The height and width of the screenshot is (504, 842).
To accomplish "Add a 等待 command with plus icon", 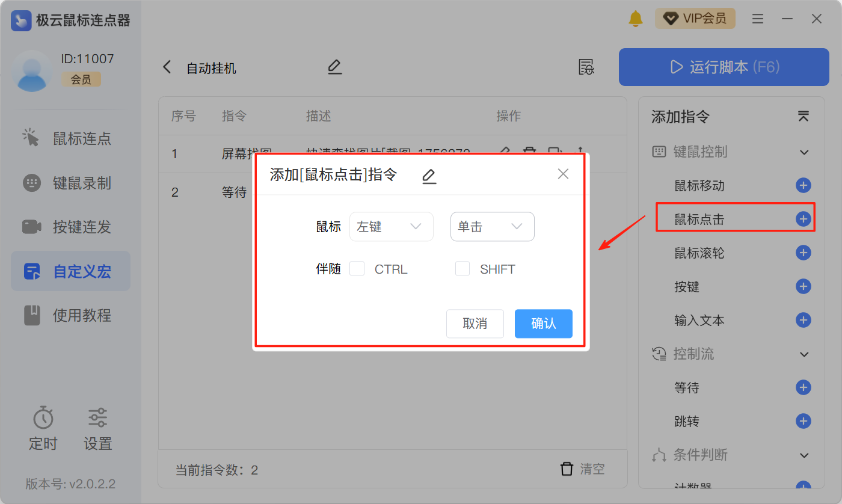I will tap(803, 388).
